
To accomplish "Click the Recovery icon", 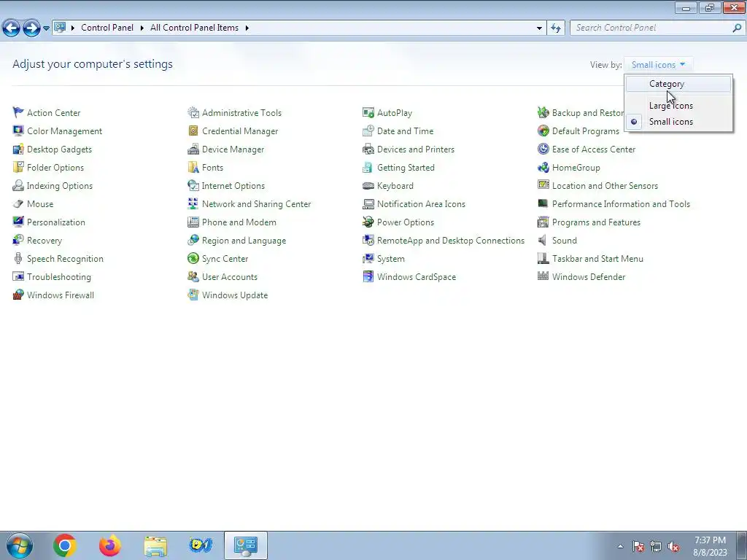I will pyautogui.click(x=18, y=240).
